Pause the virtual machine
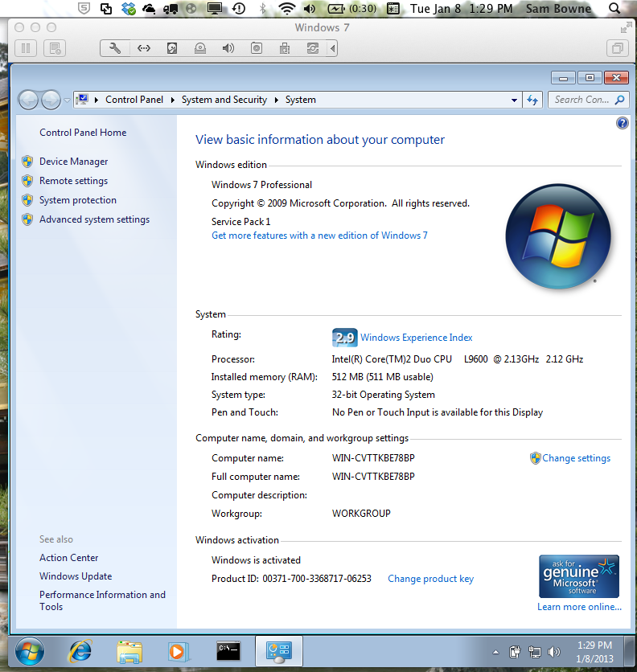The height and width of the screenshot is (672, 637). coord(26,48)
